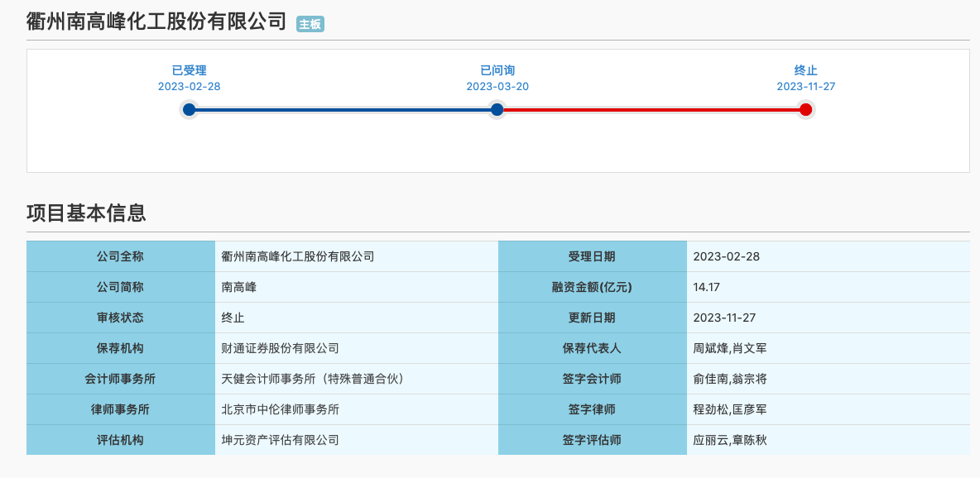Click the 审核状态 row header cell

pos(120,318)
